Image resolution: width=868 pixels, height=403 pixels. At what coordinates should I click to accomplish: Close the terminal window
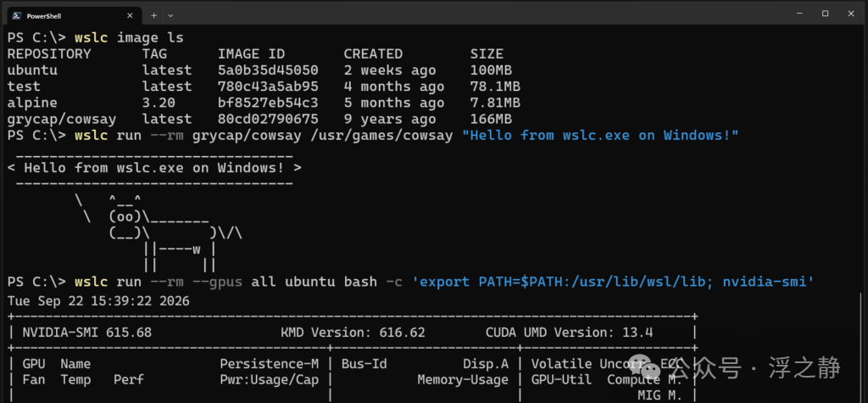851,14
